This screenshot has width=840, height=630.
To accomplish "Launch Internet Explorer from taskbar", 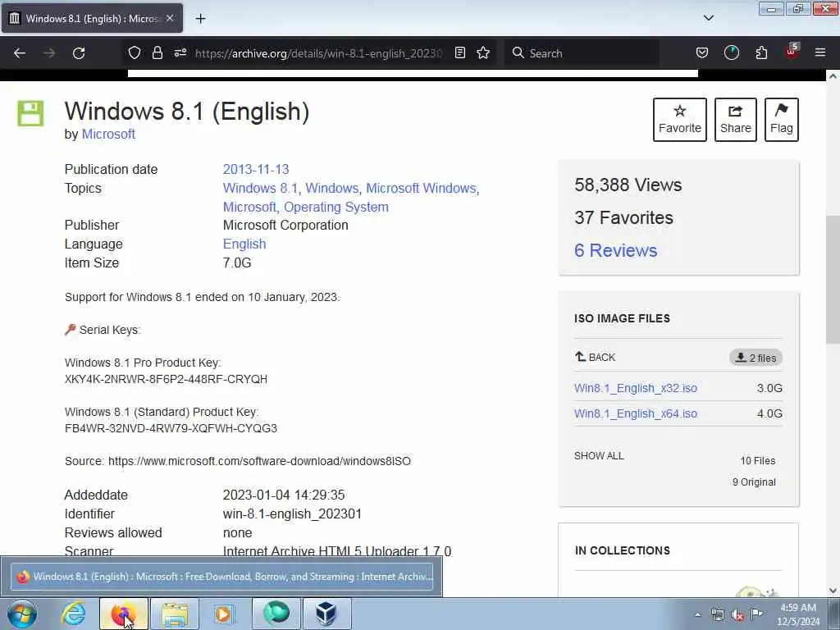I will pos(73,614).
